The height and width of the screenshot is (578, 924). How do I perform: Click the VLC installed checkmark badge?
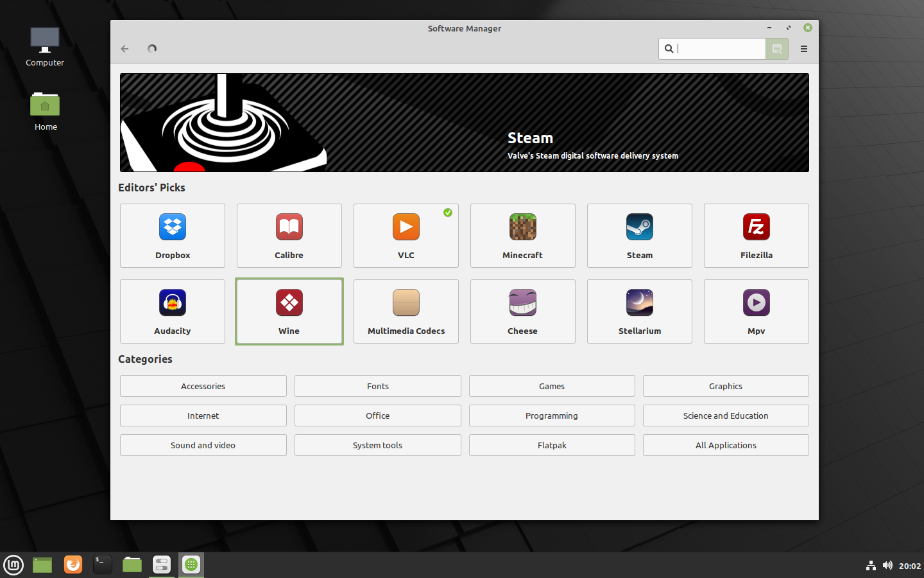pos(448,213)
